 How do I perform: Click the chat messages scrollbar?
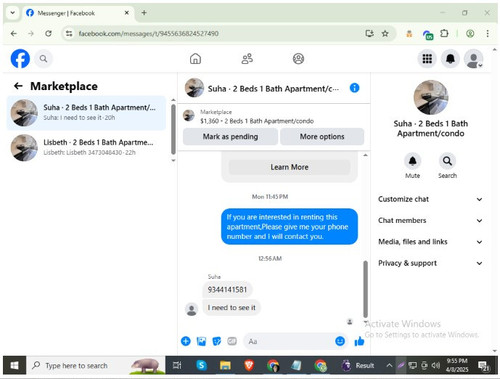[365, 289]
